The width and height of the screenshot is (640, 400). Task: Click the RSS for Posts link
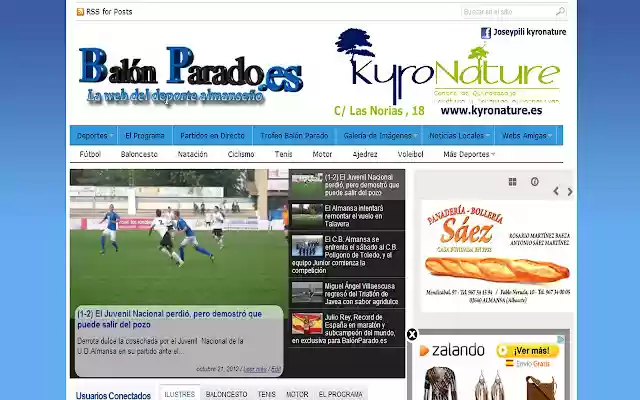[109, 12]
